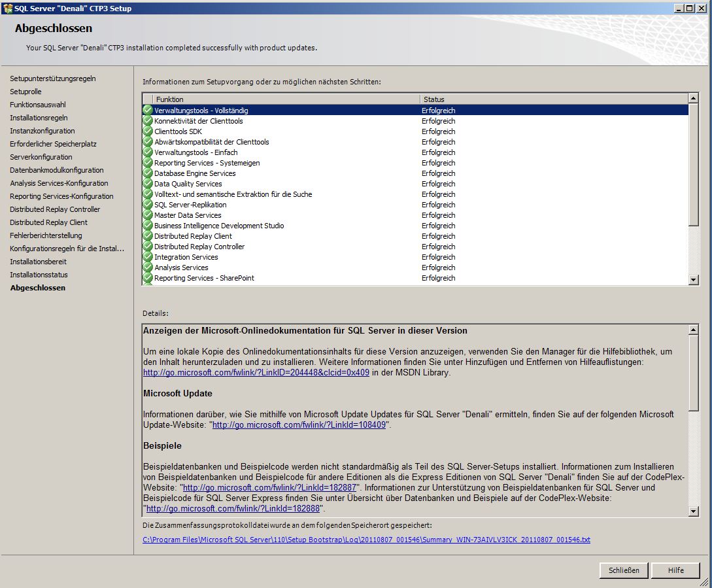Click green check icon for Verwaltungstools - Vollständig
The image size is (712, 588).
[148, 110]
